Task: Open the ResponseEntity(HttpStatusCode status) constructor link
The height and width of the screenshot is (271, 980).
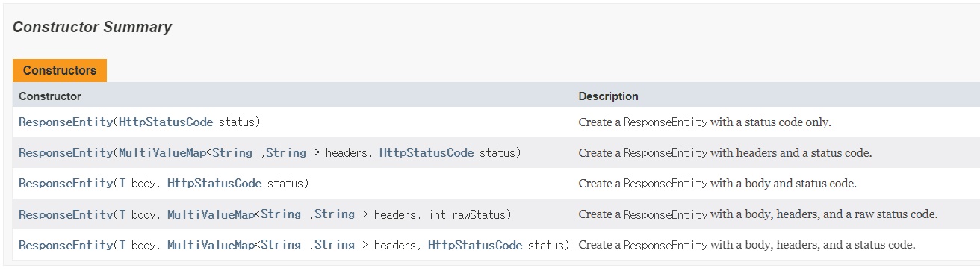Action: click(x=66, y=122)
